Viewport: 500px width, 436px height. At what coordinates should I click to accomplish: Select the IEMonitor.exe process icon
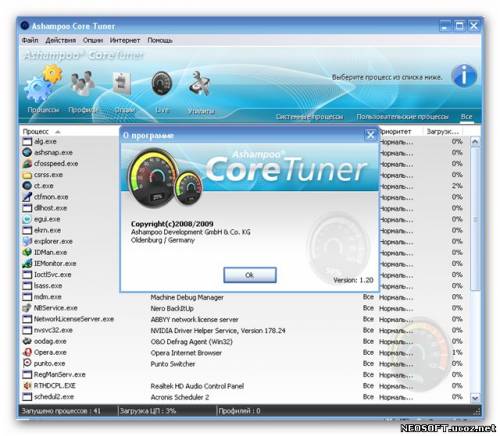[x=27, y=263]
